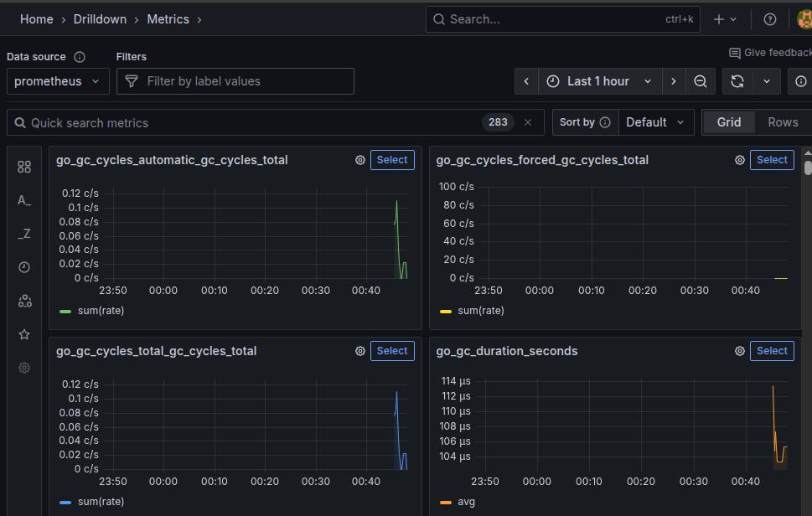Viewport: 812px width, 516px height.
Task: Switch layout to Grid view
Action: (x=728, y=122)
